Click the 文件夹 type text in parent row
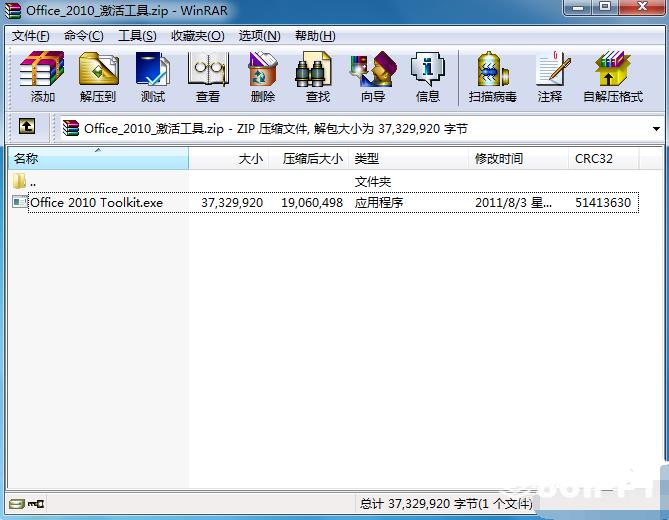 point(372,182)
